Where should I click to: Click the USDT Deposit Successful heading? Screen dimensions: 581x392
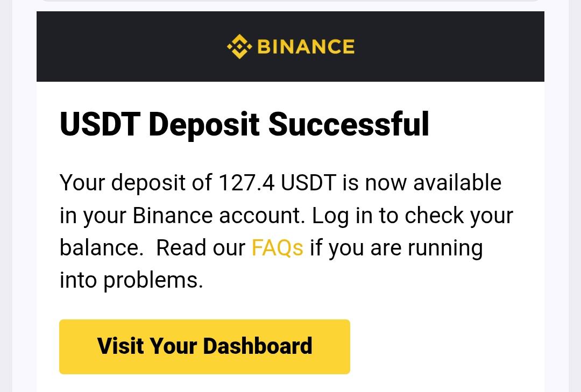(x=244, y=124)
